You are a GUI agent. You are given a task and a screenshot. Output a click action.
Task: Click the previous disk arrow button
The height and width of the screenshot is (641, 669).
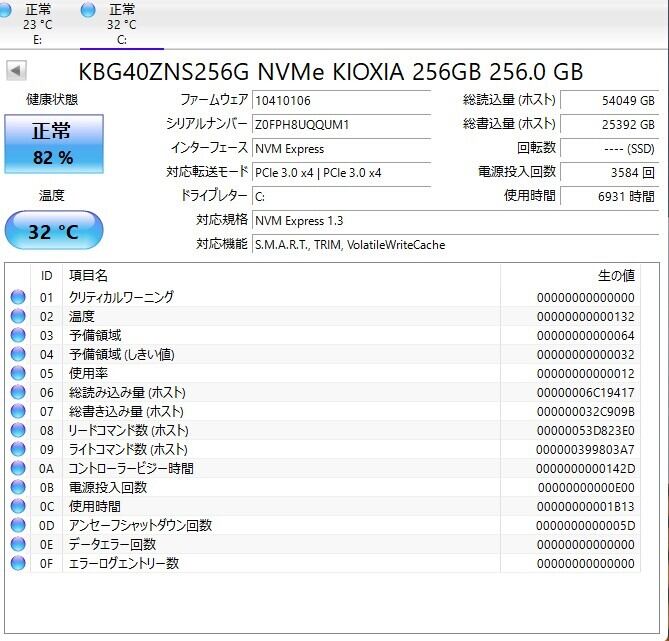tap(17, 71)
